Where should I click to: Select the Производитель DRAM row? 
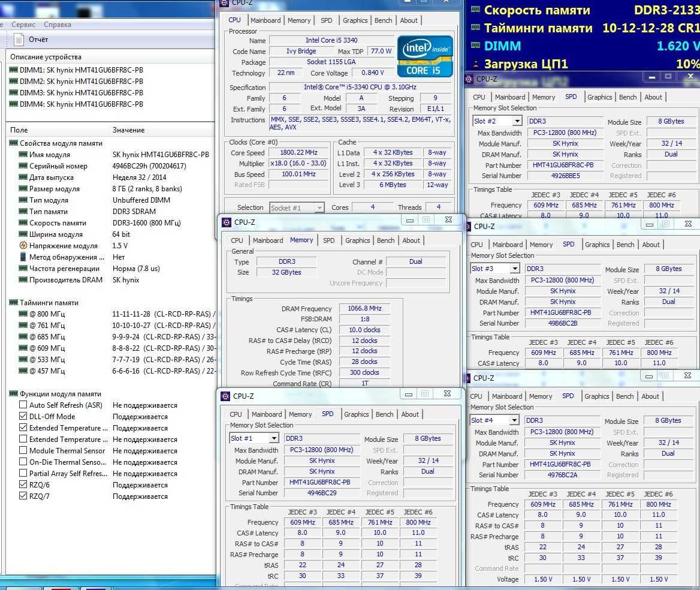tap(111, 279)
